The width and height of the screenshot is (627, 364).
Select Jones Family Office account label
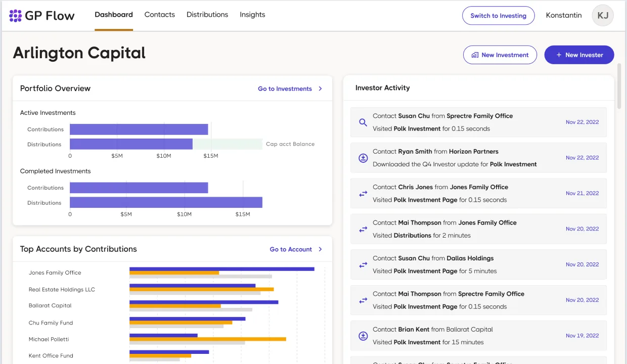pos(55,272)
